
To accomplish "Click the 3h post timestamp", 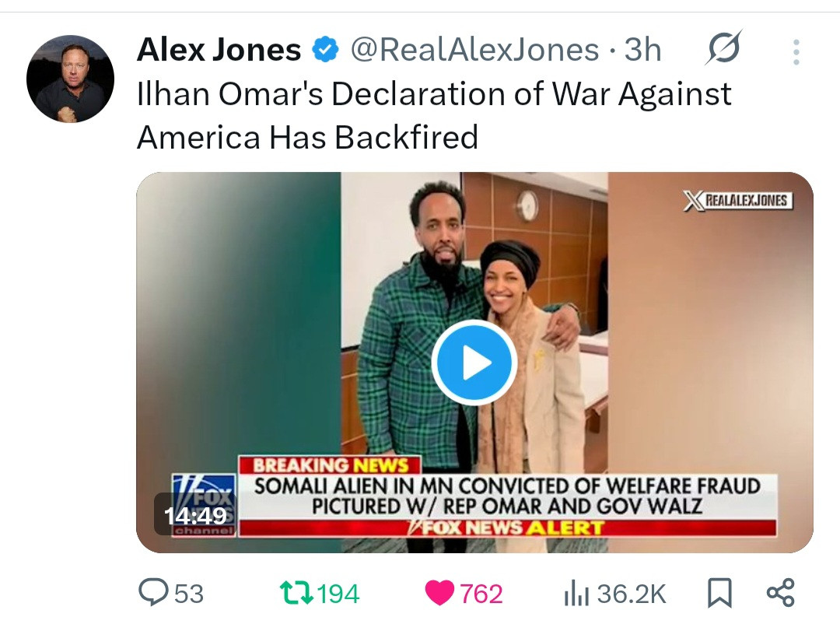I will click(643, 50).
